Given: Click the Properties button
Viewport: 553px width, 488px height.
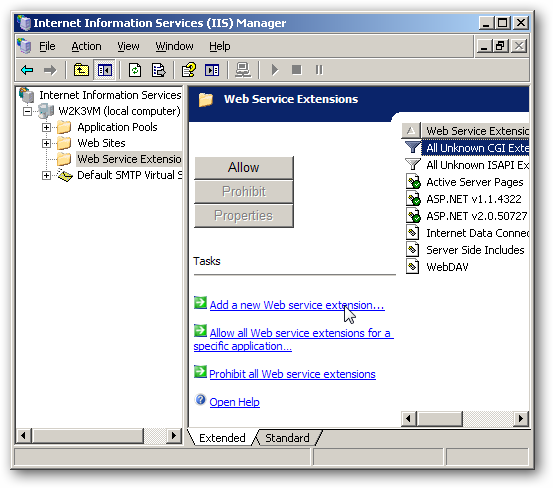Looking at the screenshot, I should click(244, 215).
